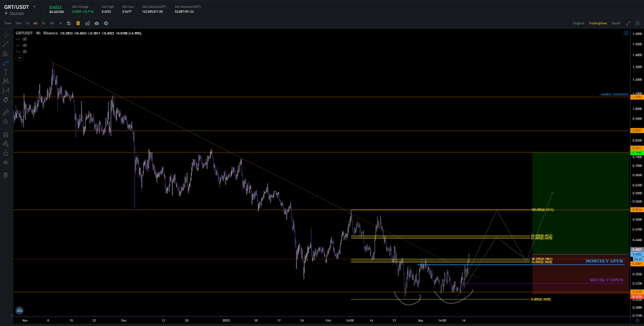Click the current price 0.4025 axis tag
Screen dimensions: 644x326
(637, 249)
